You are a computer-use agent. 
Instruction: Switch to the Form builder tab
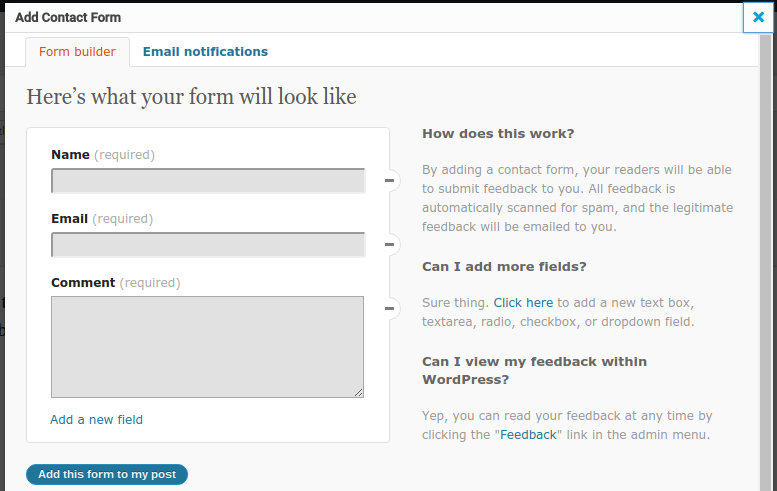click(77, 52)
